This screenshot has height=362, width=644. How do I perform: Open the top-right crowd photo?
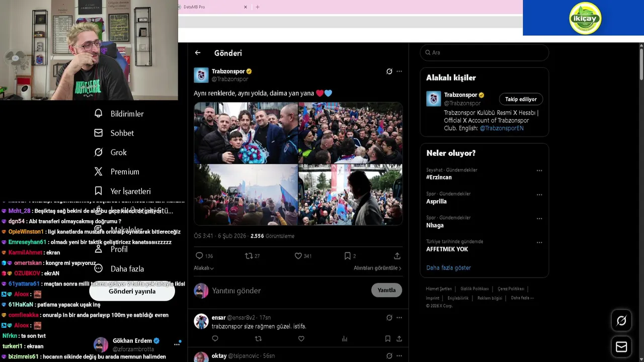(x=351, y=133)
